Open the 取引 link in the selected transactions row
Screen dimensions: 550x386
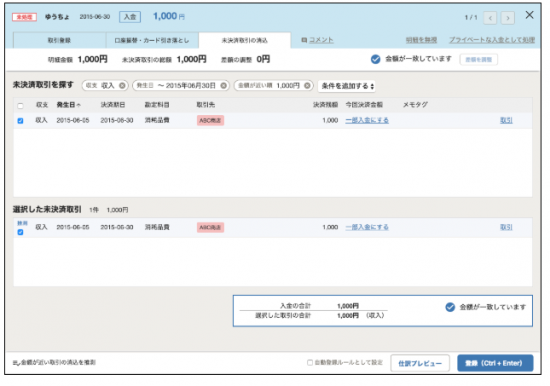(506, 227)
